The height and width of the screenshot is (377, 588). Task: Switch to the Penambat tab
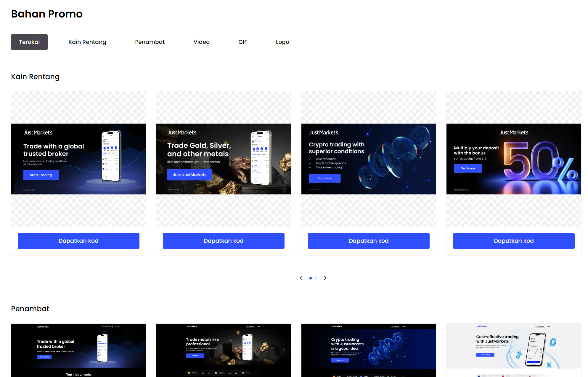pos(150,42)
